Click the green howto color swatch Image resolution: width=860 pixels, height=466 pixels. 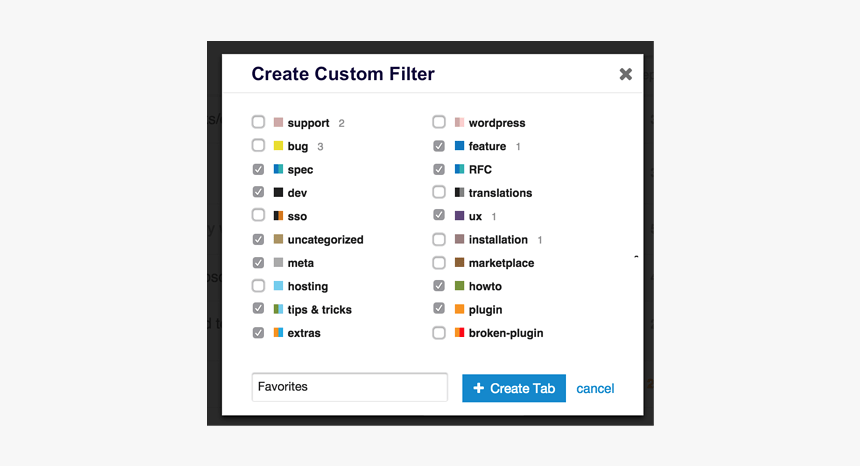[x=460, y=286]
